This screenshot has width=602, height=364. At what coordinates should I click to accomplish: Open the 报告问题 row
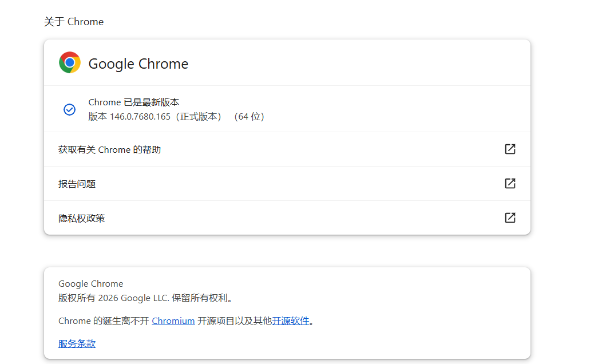(x=287, y=184)
